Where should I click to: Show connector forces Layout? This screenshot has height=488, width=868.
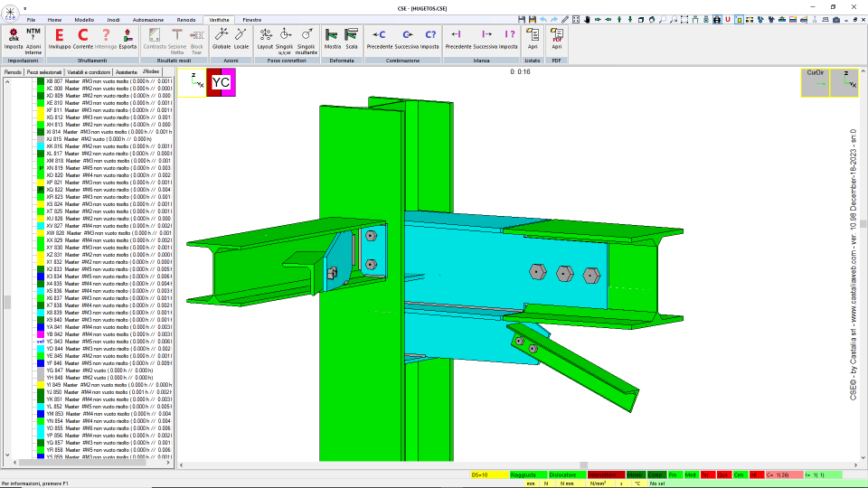click(265, 39)
